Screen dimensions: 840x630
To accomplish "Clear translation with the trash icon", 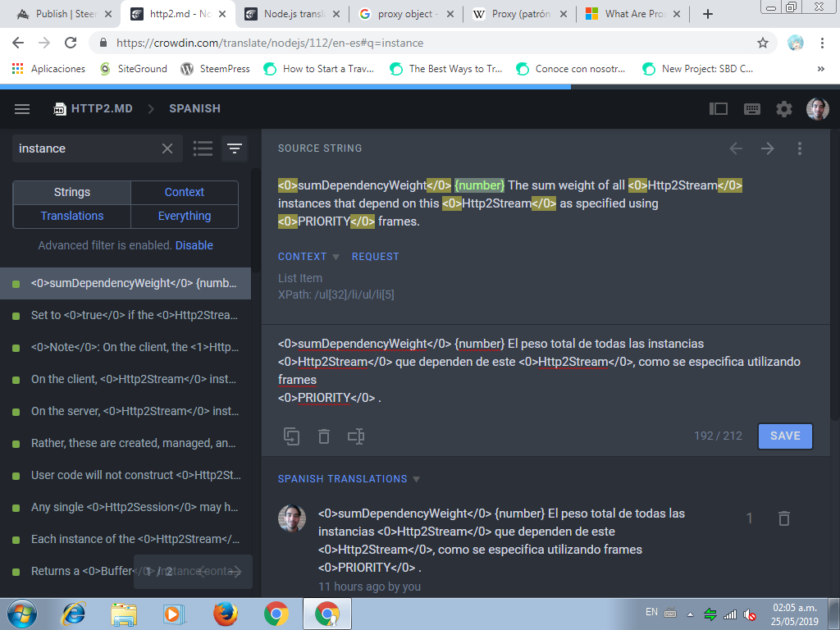I will tap(324, 436).
